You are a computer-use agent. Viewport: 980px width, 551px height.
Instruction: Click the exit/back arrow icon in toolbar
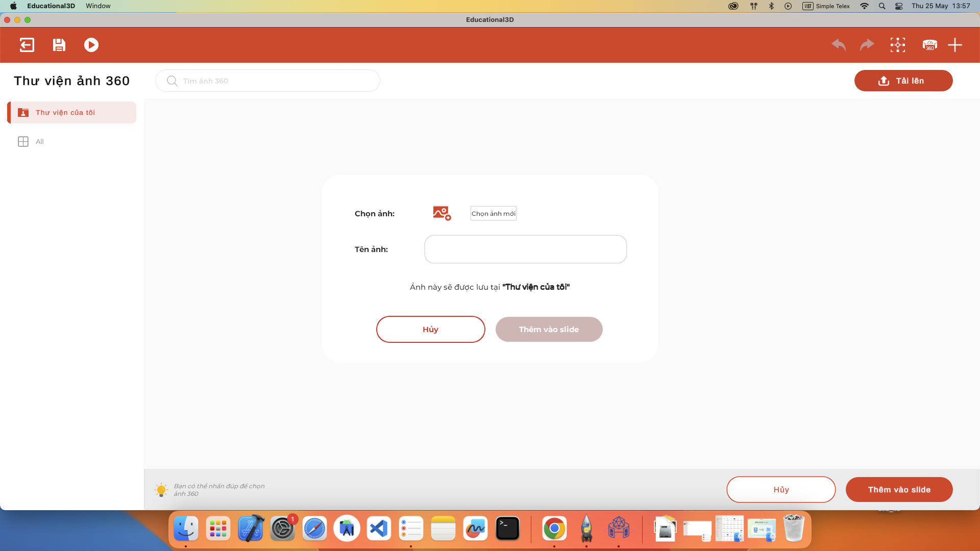click(x=27, y=45)
